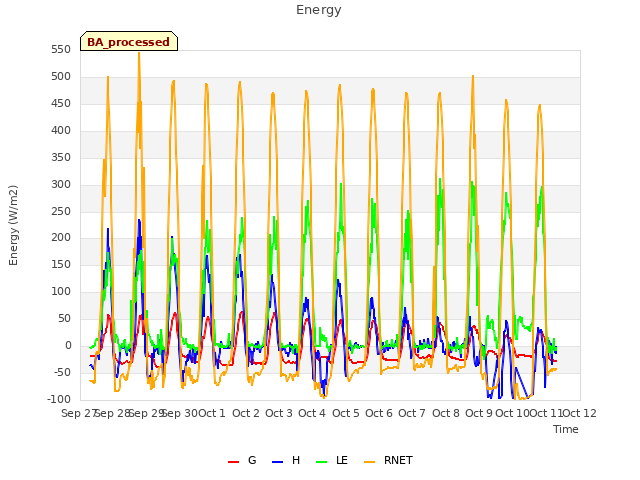
Task: Click the LE peak on Oct 8
Action: click(440, 179)
